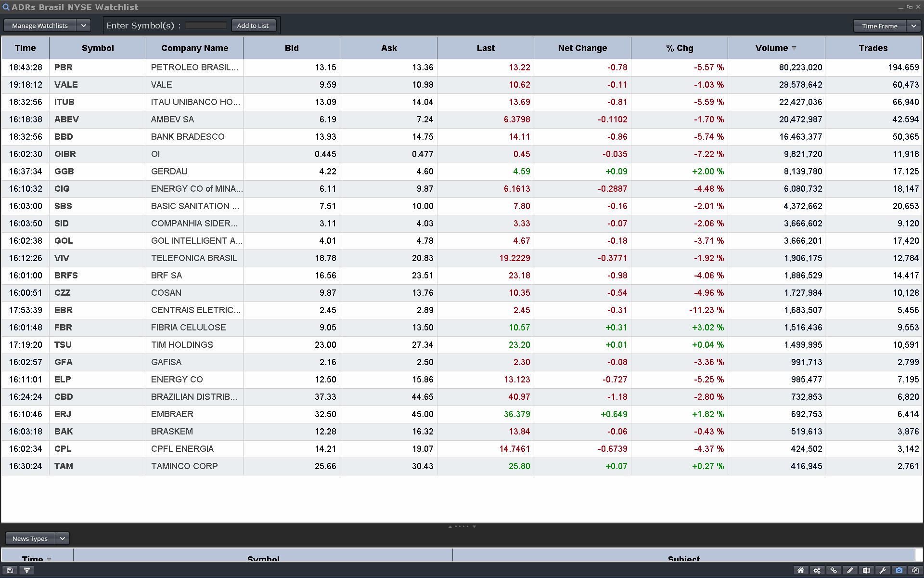Click the search magnifier in title bar
924x578 pixels.
(6, 7)
